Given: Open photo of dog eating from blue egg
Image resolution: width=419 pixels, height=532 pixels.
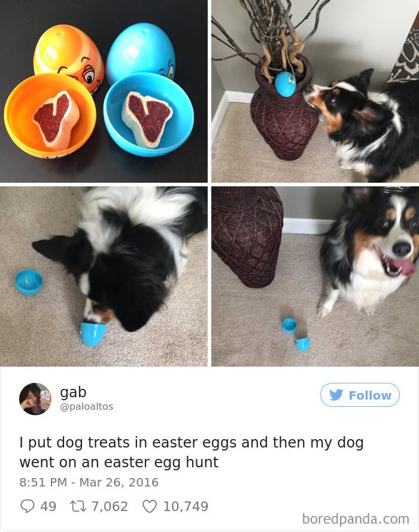Looking at the screenshot, I should click(x=104, y=277).
